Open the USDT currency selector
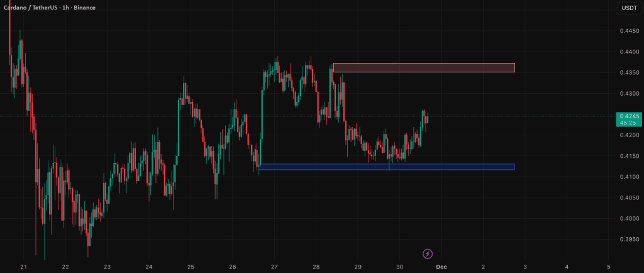 coord(628,8)
